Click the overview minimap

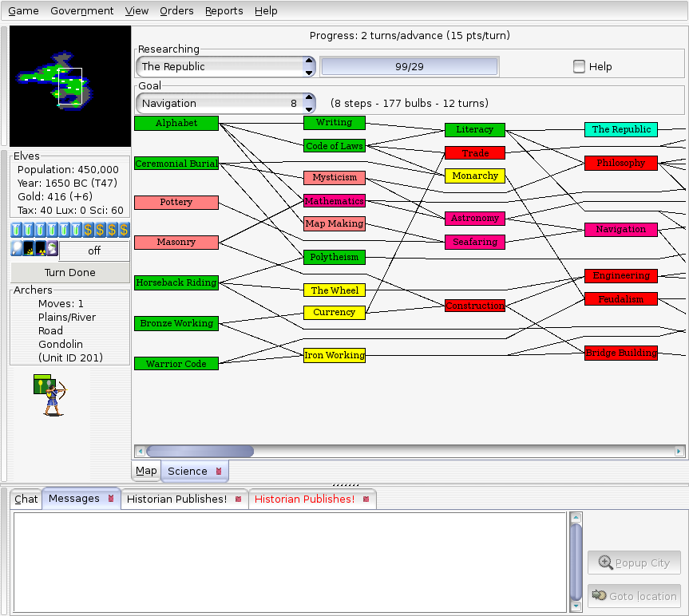tap(70, 86)
